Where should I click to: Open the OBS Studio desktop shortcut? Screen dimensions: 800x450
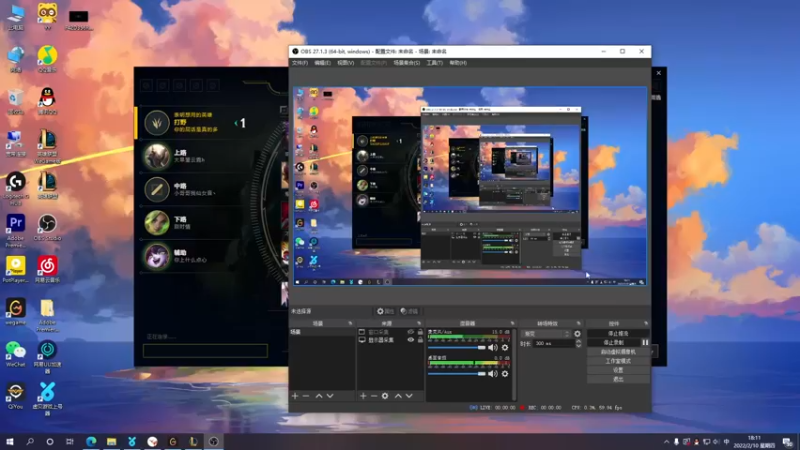click(x=47, y=228)
